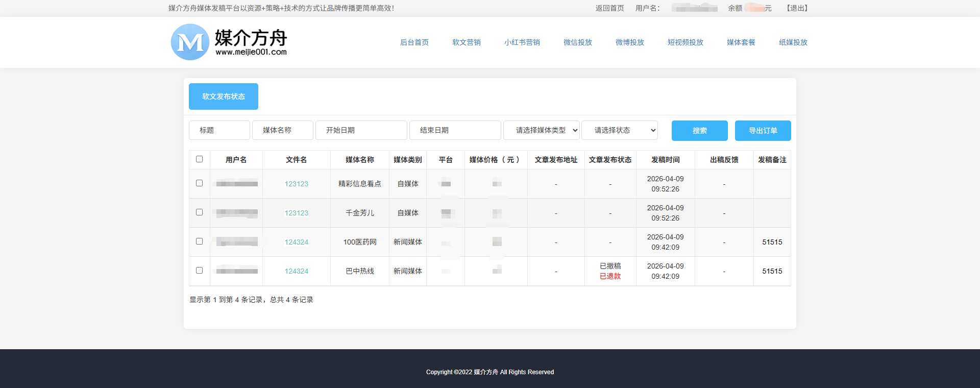This screenshot has width=980, height=388.
Task: Click the 导出订单 button
Action: coord(763,131)
